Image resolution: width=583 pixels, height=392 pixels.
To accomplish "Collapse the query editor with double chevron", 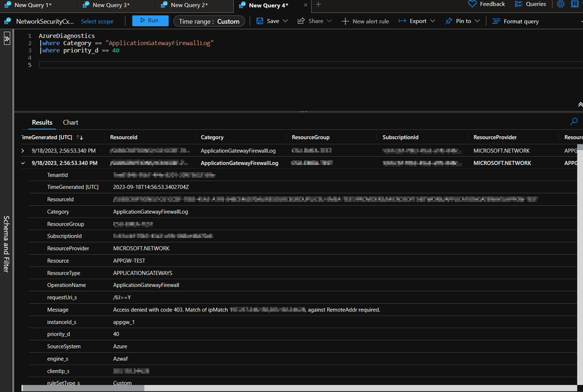I will point(580,105).
